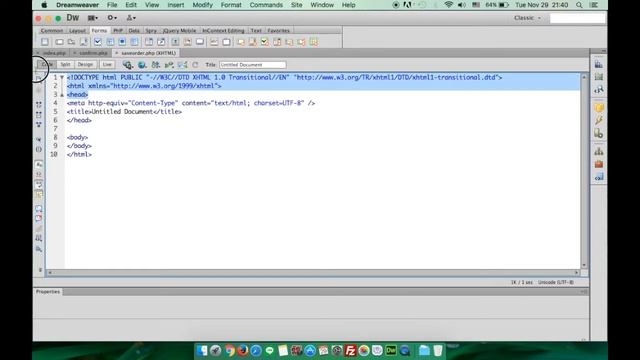Select the jQuery Mobile insert tab
Image resolution: width=640 pixels, height=360 pixels.
coord(179,31)
